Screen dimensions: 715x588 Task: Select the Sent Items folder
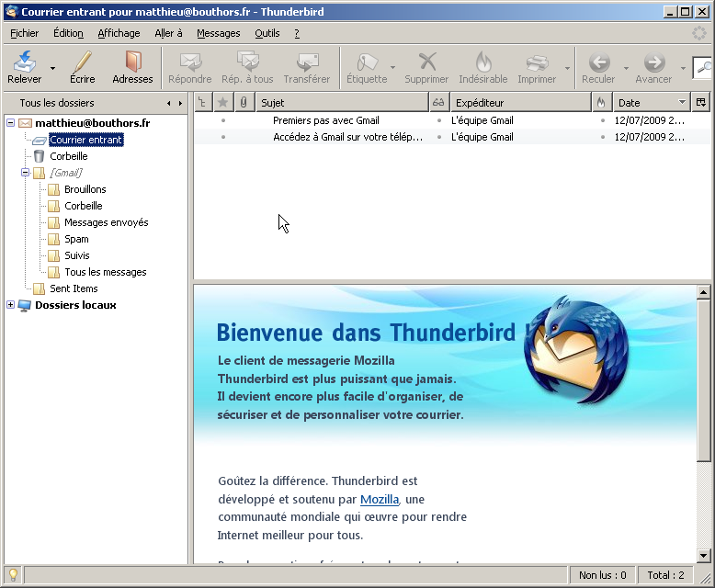[74, 288]
